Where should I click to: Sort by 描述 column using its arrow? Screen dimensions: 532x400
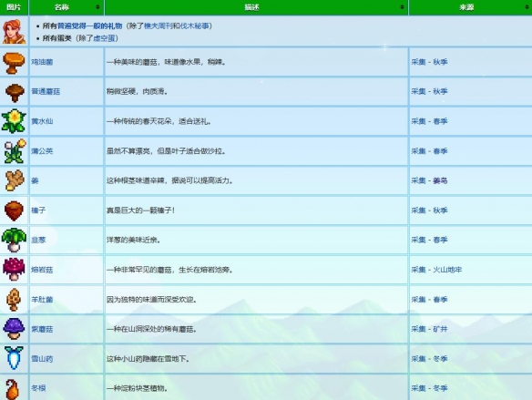click(x=402, y=7)
